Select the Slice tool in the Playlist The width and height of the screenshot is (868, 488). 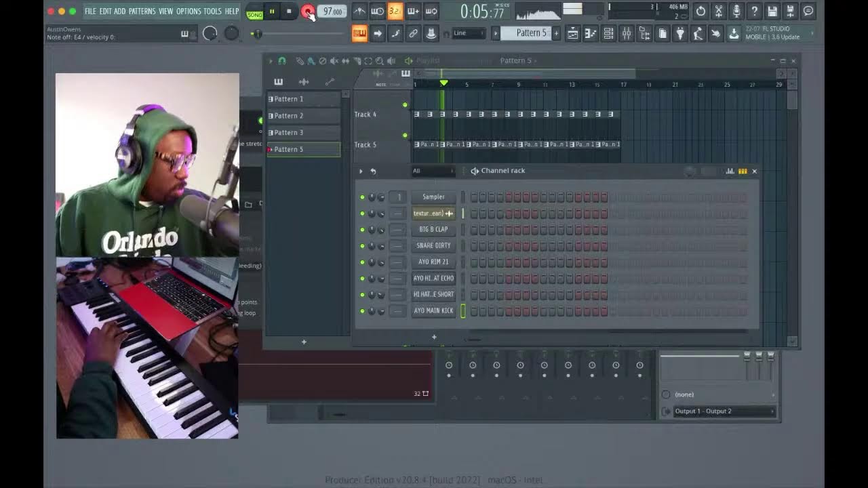357,61
